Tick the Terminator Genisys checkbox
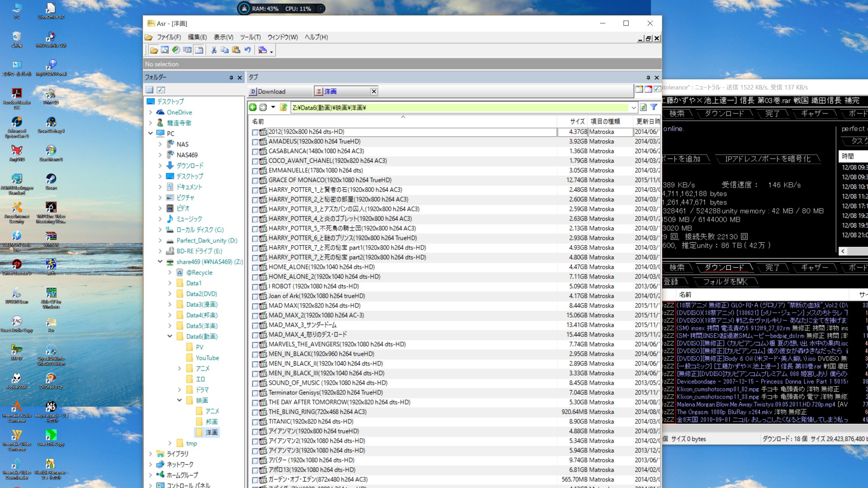The width and height of the screenshot is (868, 488). click(255, 393)
